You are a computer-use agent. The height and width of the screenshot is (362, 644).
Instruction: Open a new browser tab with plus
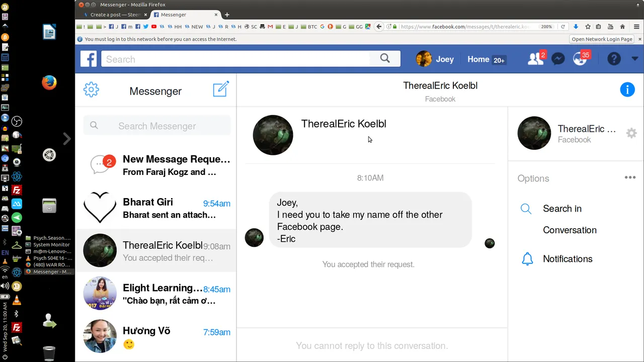[x=227, y=15]
